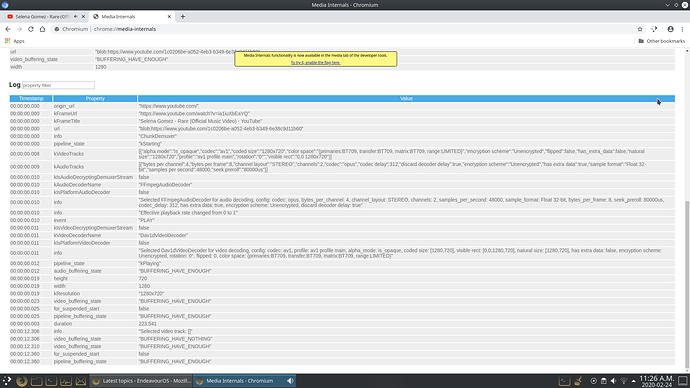Open the Apps grid shortcut

tap(15, 41)
